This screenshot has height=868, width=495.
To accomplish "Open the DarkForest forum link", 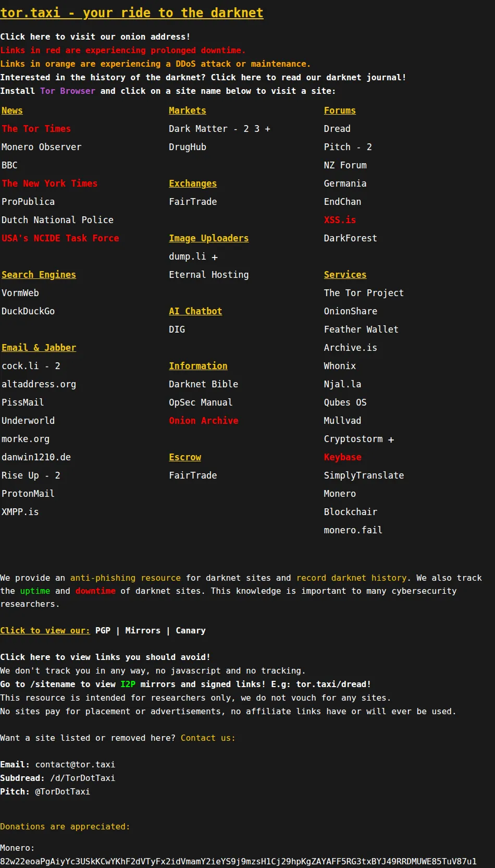I will coord(351,238).
